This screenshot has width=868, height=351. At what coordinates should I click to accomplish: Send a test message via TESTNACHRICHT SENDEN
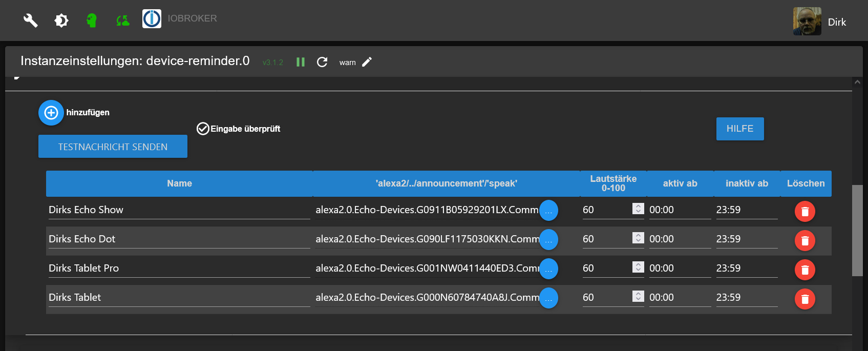(x=113, y=147)
